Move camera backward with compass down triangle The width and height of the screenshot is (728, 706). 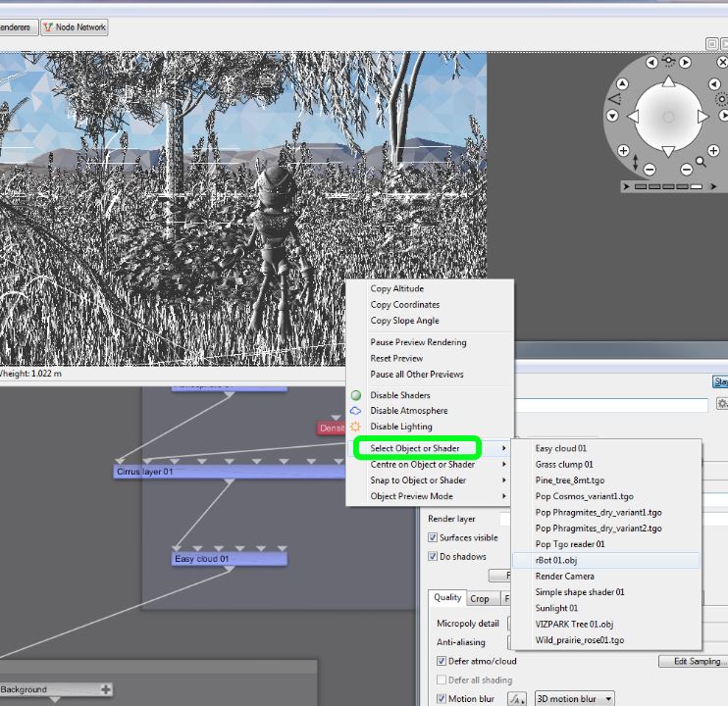coord(668,151)
